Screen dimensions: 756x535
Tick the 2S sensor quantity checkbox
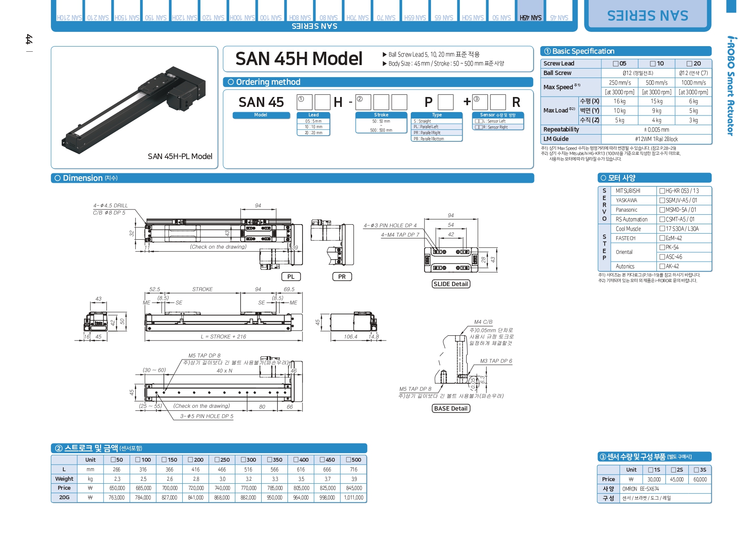pyautogui.click(x=674, y=469)
